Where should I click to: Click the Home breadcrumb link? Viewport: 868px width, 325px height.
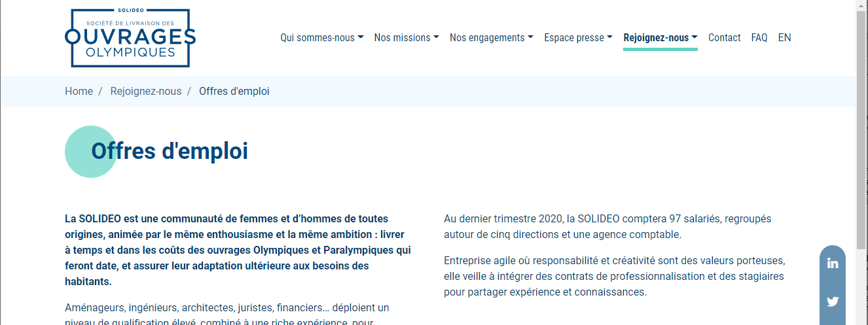[x=79, y=92]
